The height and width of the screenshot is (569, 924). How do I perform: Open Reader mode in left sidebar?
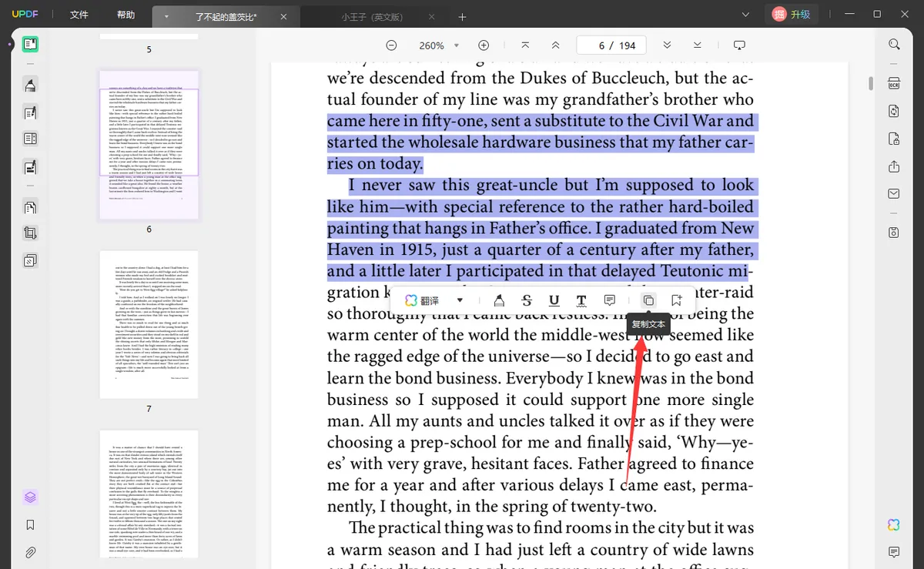tap(31, 45)
